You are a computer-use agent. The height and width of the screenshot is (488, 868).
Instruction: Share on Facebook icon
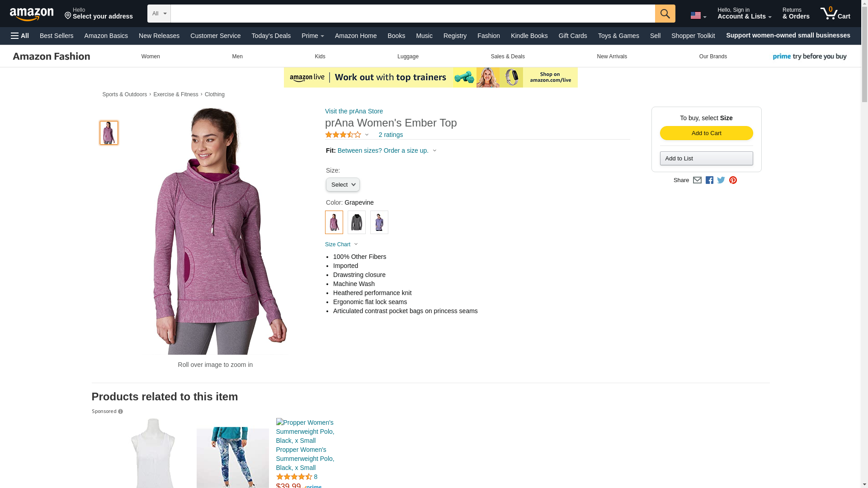tap(709, 180)
